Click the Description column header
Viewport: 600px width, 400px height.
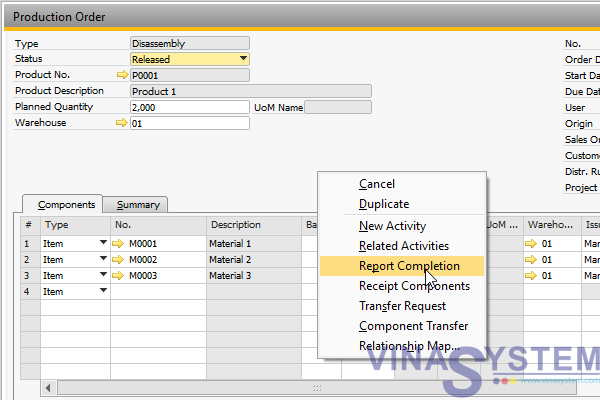tap(254, 225)
